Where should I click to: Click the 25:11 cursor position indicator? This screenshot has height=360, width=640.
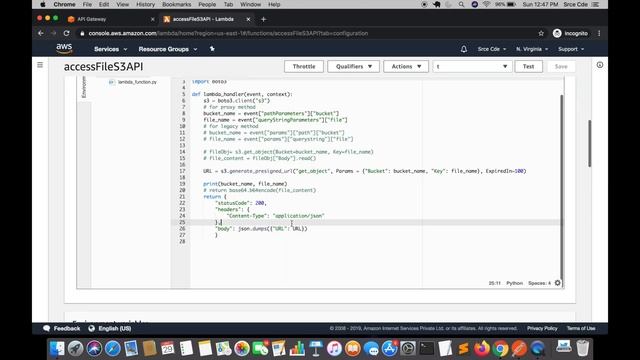click(494, 283)
